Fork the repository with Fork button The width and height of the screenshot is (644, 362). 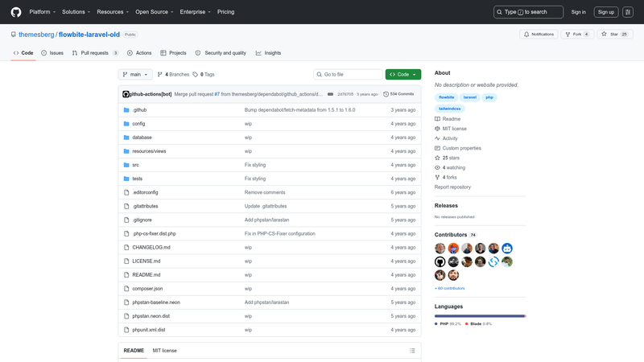(577, 35)
